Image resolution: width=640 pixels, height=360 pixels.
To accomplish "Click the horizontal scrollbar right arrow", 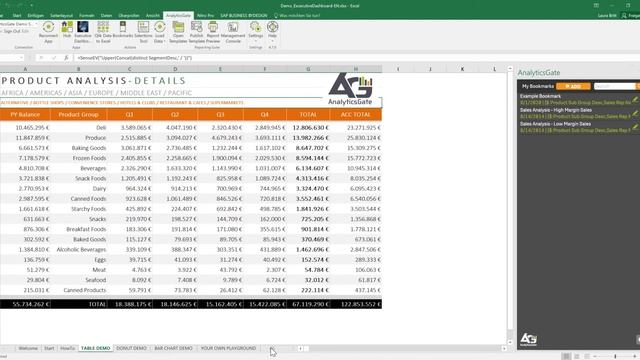I will click(x=504, y=349).
